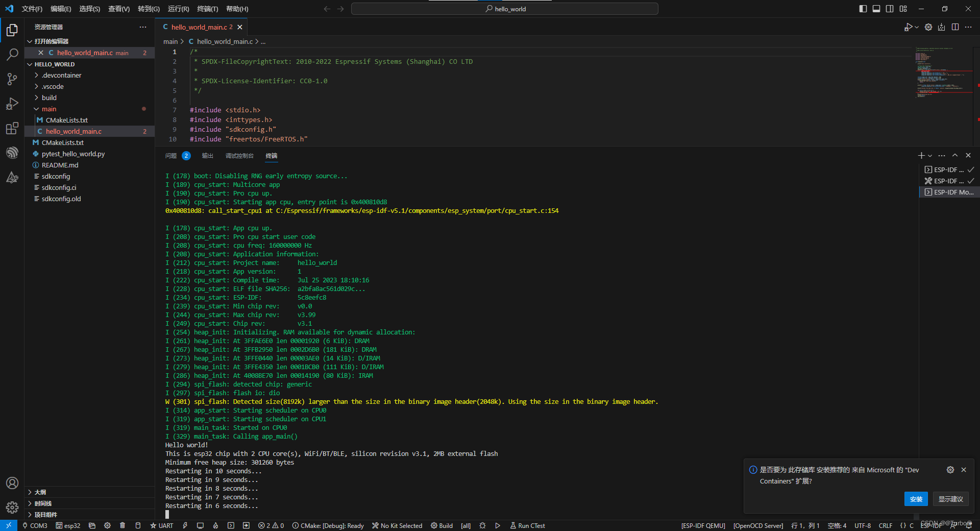
Task: Split the editor to the right
Action: pyautogui.click(x=955, y=27)
